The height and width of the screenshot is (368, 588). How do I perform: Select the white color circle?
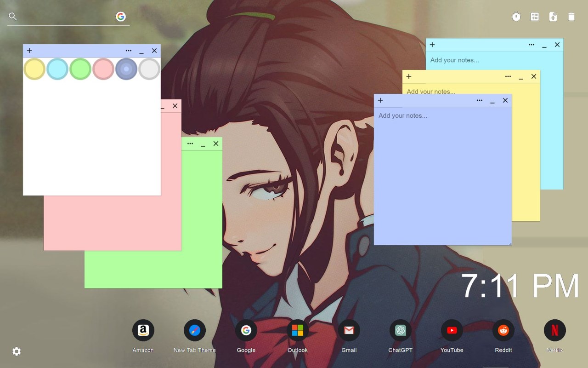[x=149, y=69]
